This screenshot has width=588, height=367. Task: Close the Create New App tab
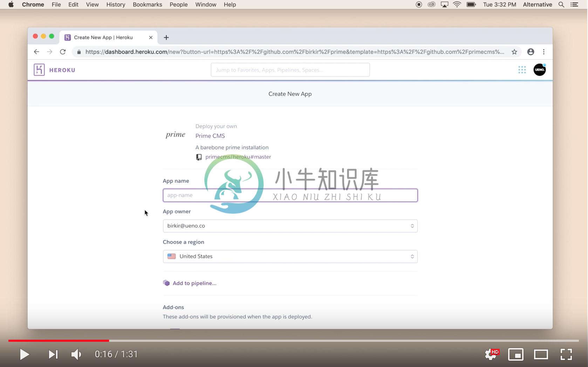[151, 37]
